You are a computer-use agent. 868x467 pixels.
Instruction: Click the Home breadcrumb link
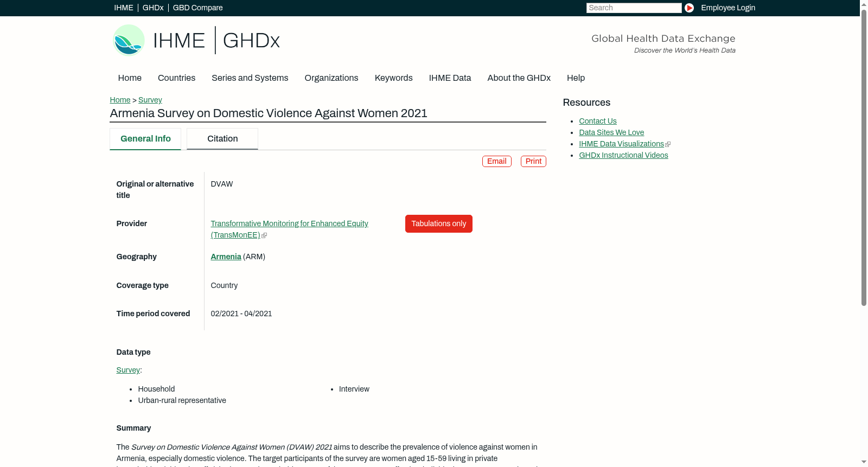pos(120,100)
